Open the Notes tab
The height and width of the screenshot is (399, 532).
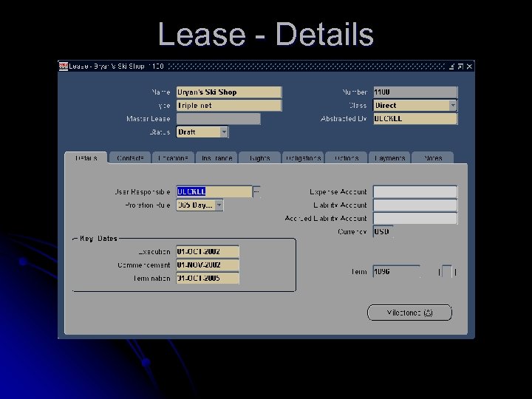click(432, 158)
